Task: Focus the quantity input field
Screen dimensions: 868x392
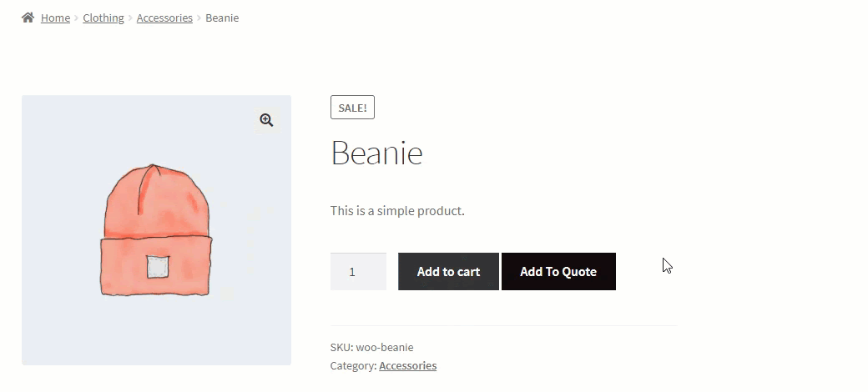Action: [358, 271]
